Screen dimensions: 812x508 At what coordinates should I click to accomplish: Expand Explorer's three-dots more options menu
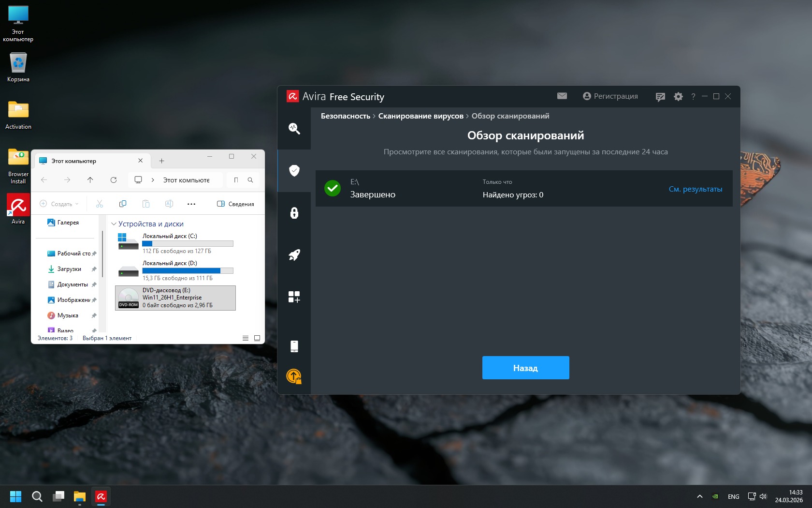pyautogui.click(x=191, y=204)
